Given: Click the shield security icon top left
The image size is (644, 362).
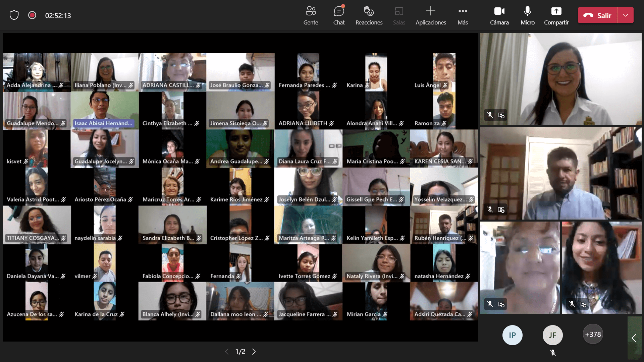Looking at the screenshot, I should pyautogui.click(x=14, y=15).
